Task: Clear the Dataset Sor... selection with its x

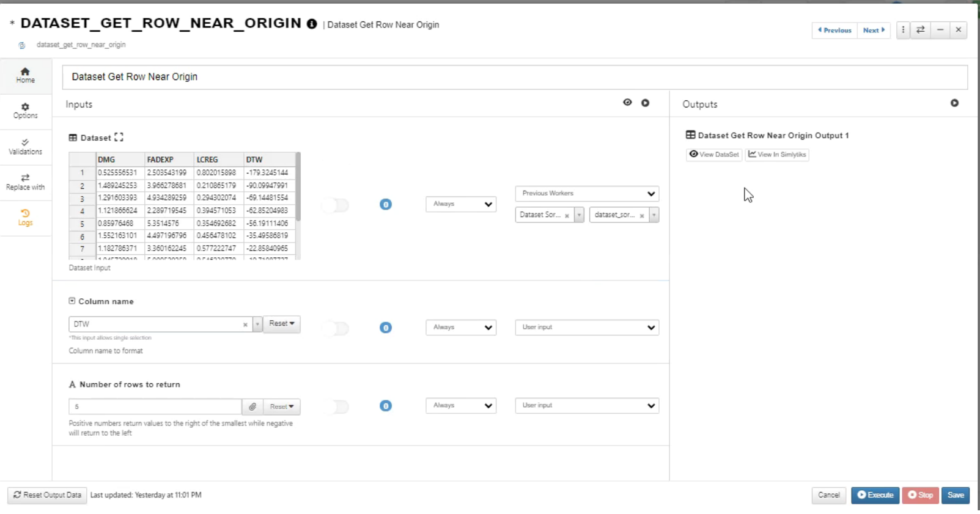Action: [567, 216]
